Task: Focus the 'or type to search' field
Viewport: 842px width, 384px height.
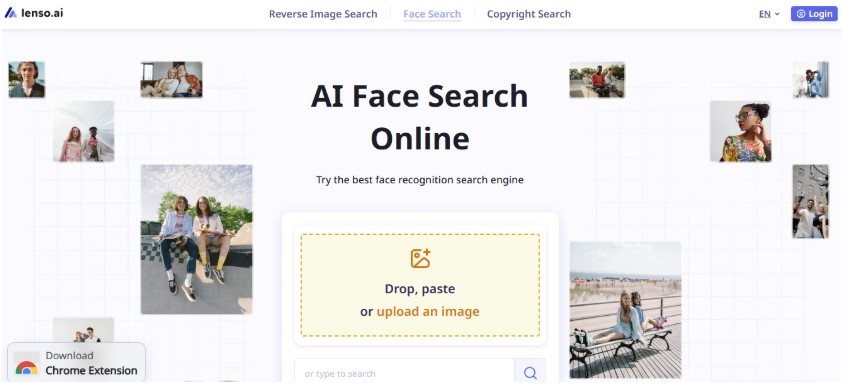Action: coord(404,373)
